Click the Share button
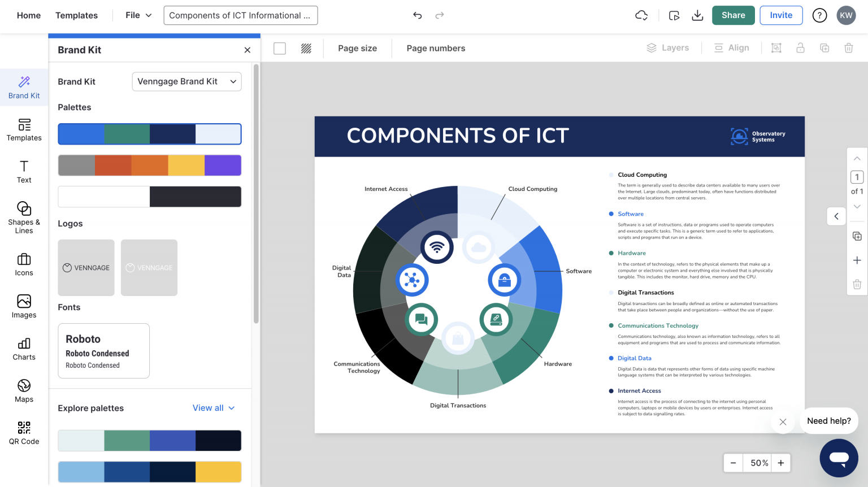Image resolution: width=868 pixels, height=487 pixels. [x=733, y=15]
